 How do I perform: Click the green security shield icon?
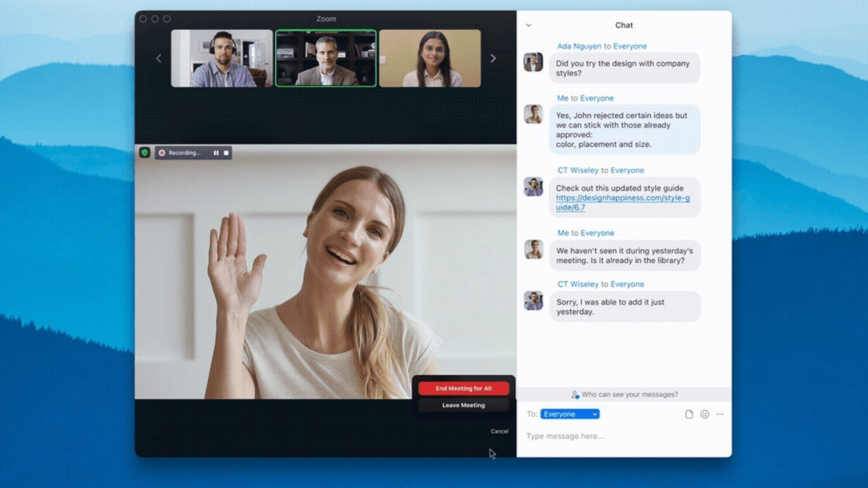tap(145, 152)
